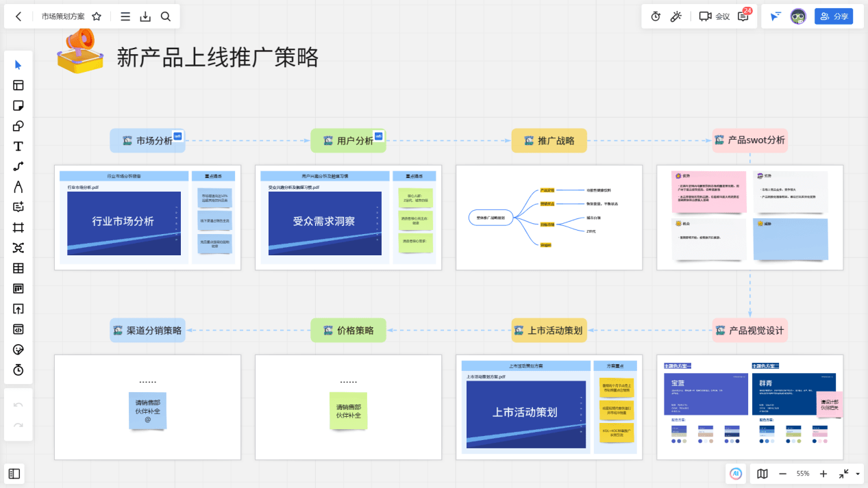Select the 产品swot分析 label node
This screenshot has height=488, width=868.
750,140
